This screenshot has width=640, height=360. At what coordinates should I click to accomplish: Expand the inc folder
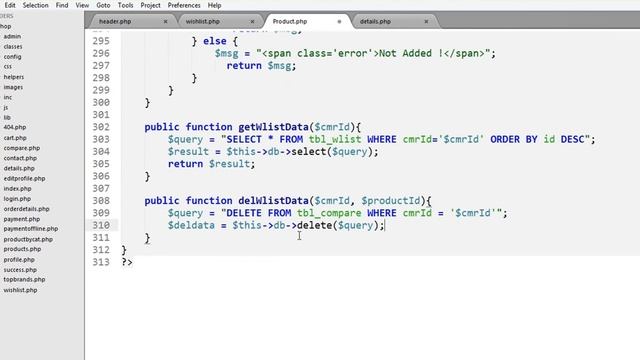(x=8, y=97)
